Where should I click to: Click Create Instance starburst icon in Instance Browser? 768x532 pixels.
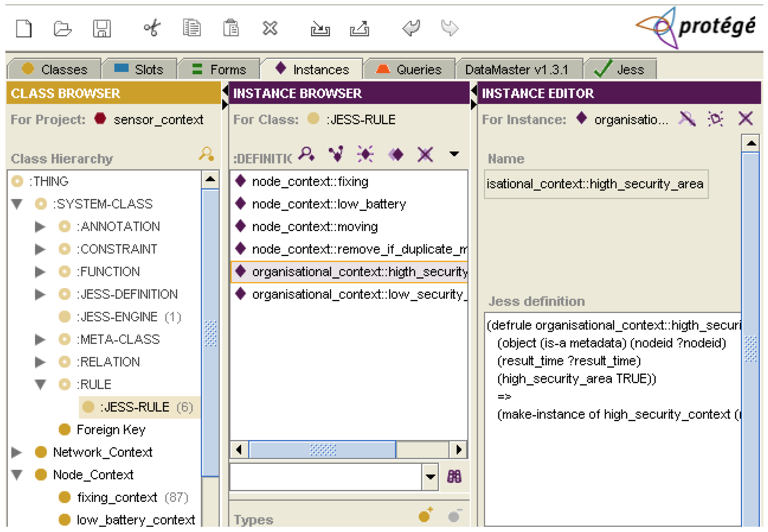365,154
